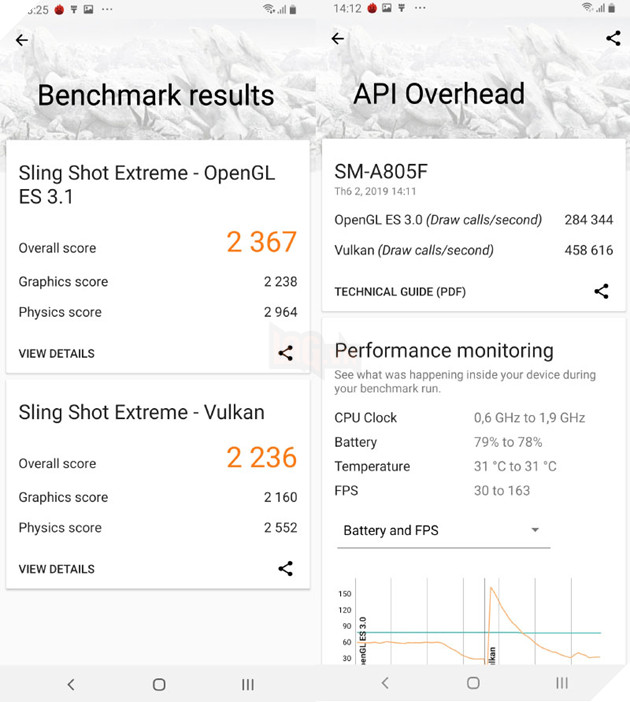Image resolution: width=630 pixels, height=702 pixels.
Task: Go back from API Overhead screen
Action: coord(337,39)
